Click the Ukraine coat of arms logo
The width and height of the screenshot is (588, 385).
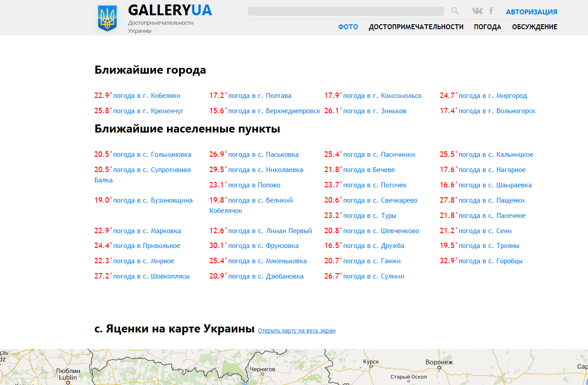pyautogui.click(x=107, y=18)
